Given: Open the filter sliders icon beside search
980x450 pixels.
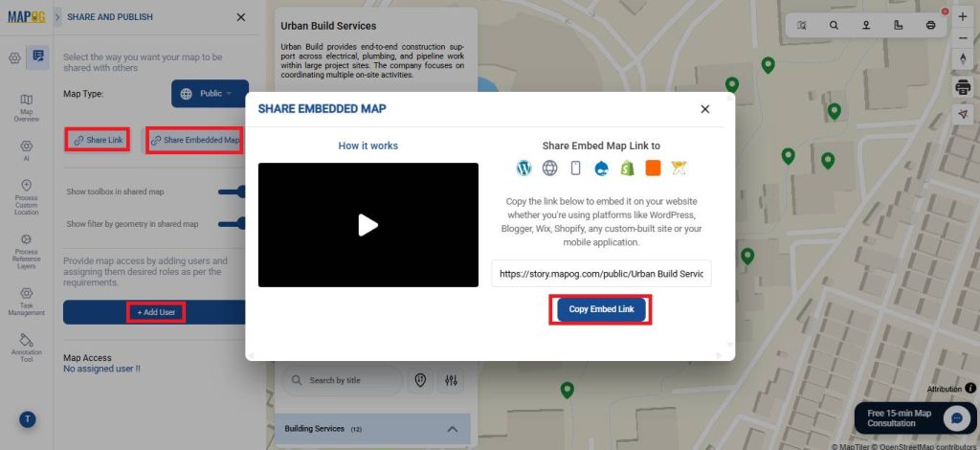Looking at the screenshot, I should [x=452, y=380].
